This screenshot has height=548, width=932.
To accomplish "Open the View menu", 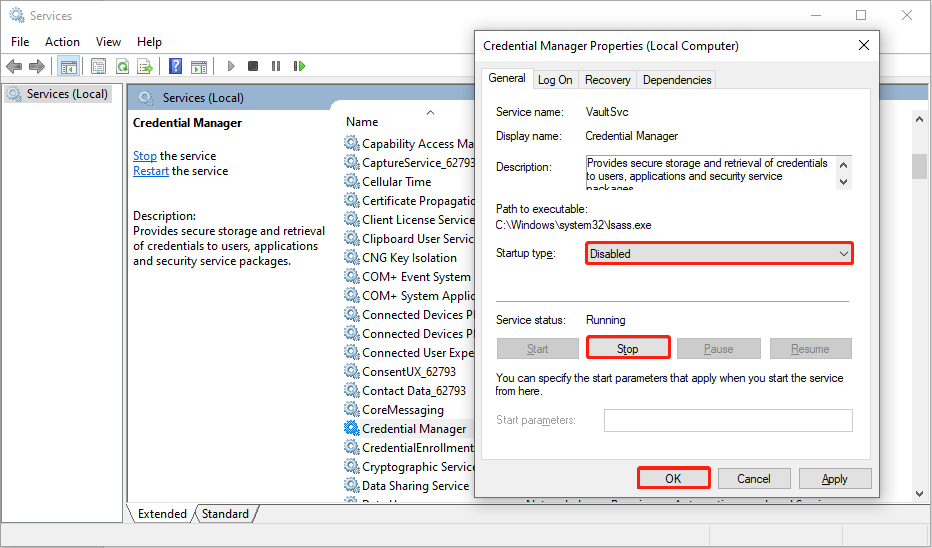I will (108, 42).
